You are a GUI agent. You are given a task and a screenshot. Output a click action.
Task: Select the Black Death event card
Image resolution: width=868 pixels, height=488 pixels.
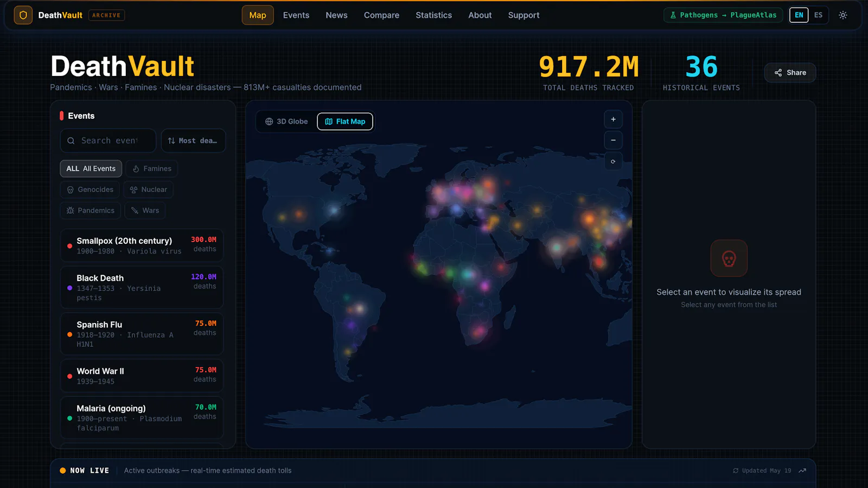[142, 287]
